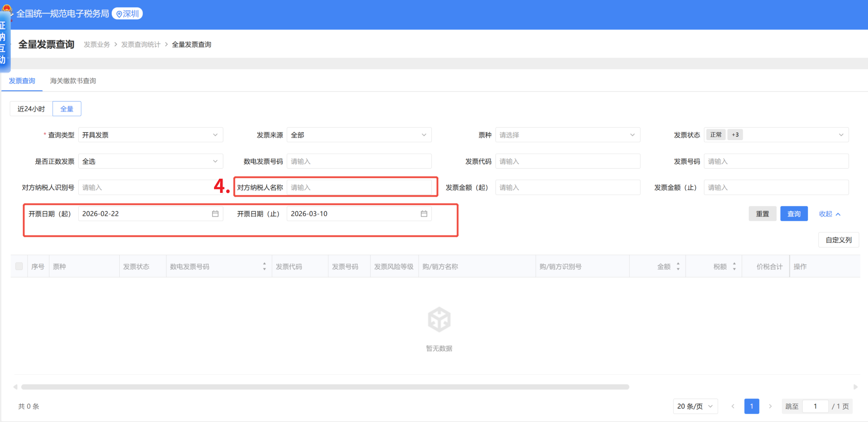This screenshot has width=868, height=422.
Task: Sort the 税额 column using arrows
Action: pos(734,266)
